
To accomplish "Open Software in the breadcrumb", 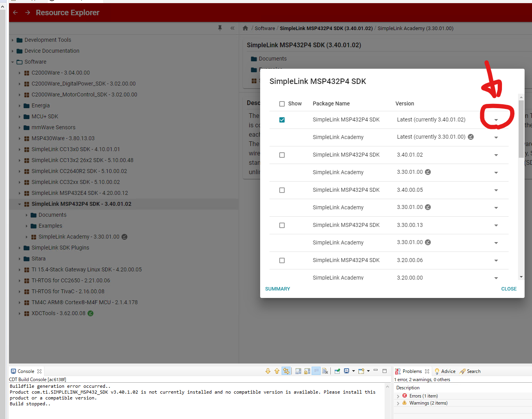I will (265, 28).
